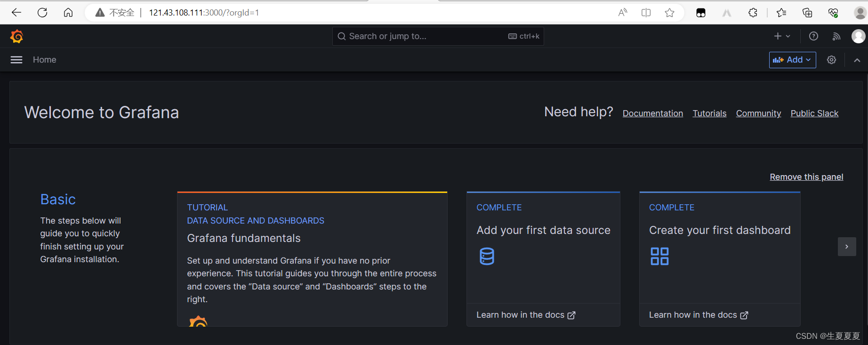Open the Add dropdown button
This screenshot has height=345, width=868.
pyautogui.click(x=793, y=60)
